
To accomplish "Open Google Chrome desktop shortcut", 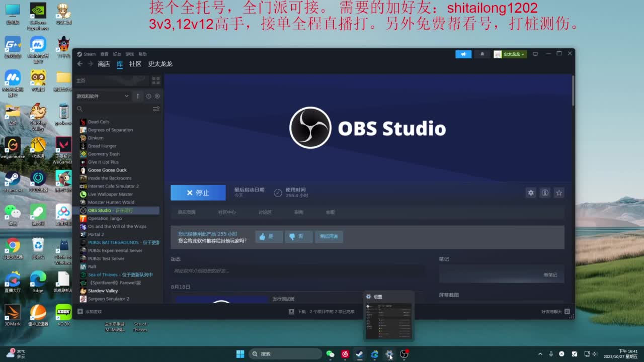I will click(13, 247).
